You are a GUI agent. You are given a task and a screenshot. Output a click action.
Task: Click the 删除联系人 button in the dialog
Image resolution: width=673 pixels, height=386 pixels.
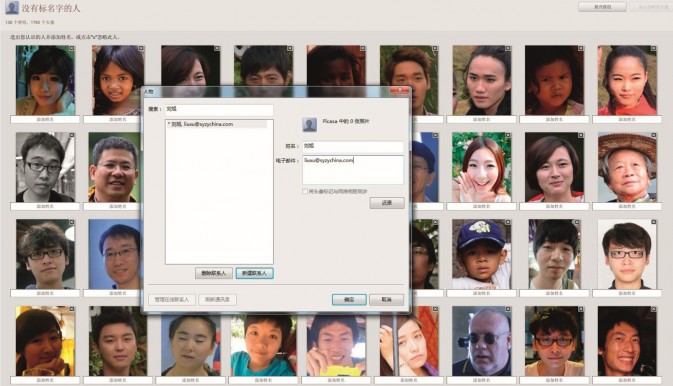[x=214, y=274]
